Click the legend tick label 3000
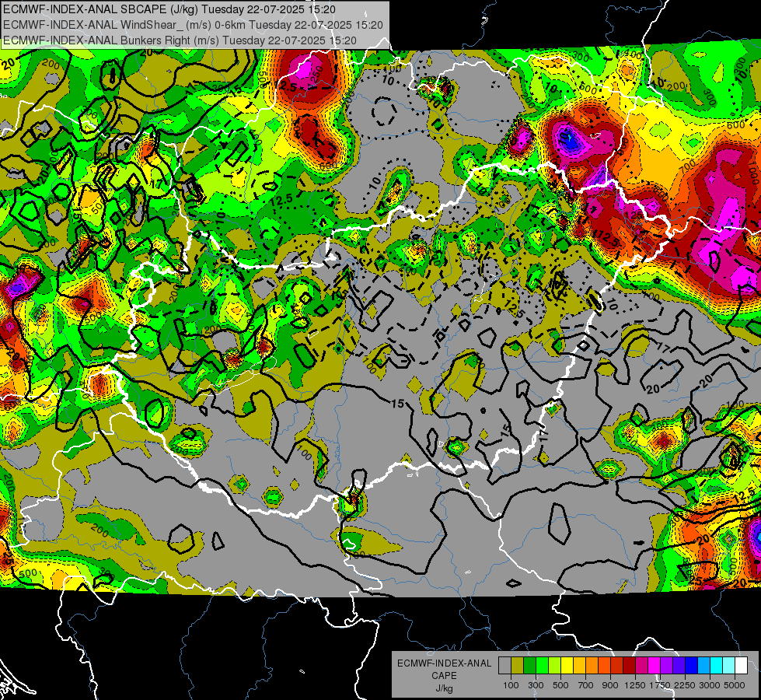The width and height of the screenshot is (761, 700). [710, 685]
